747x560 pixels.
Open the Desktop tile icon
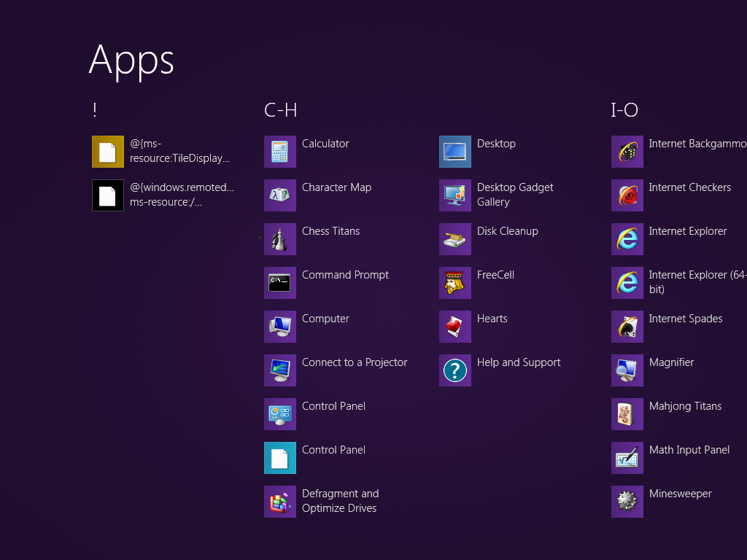point(455,152)
